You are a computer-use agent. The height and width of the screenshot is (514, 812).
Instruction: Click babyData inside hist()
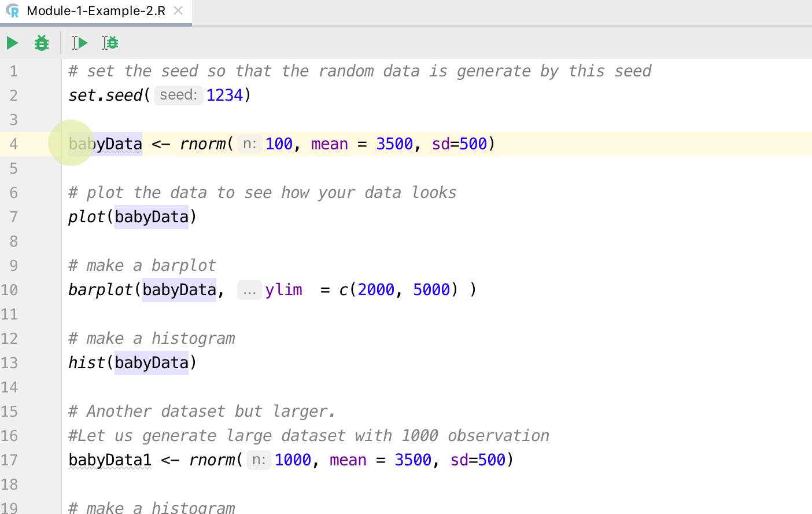pyautogui.click(x=152, y=363)
